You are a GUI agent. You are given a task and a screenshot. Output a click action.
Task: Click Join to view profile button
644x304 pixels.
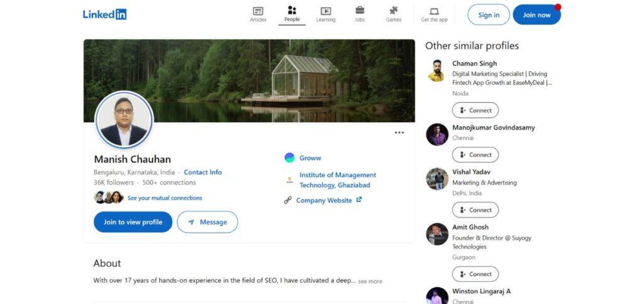click(x=133, y=222)
